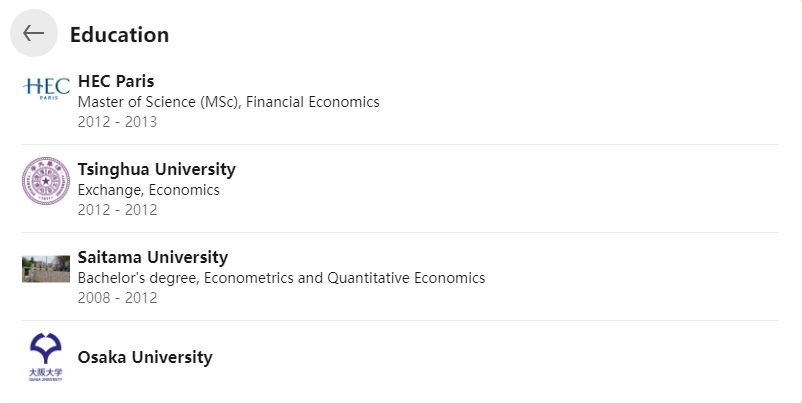Click the "Financial Economics" field of study

[313, 102]
